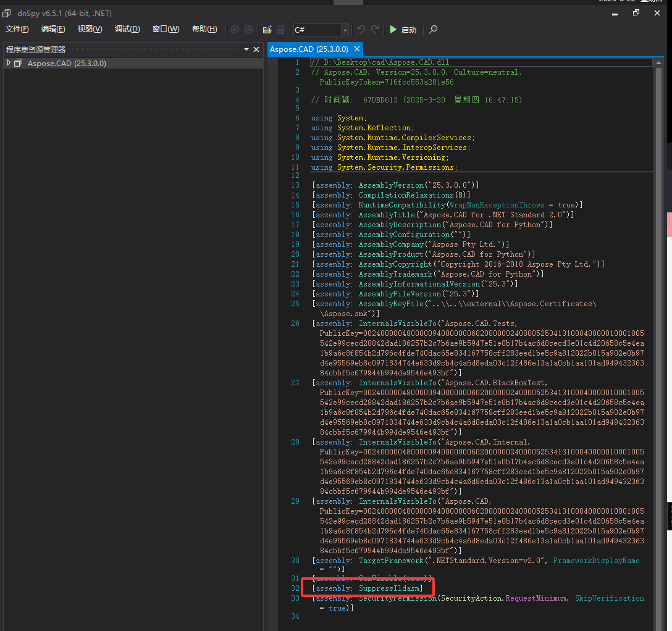
Task: Redo using the toolbar redo arrow
Action: pos(375,29)
